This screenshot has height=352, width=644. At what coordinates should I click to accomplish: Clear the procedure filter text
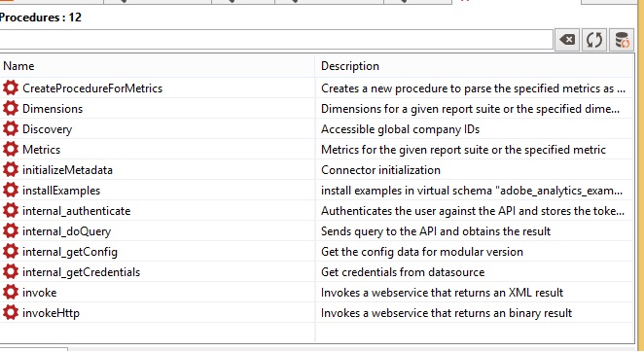point(567,40)
